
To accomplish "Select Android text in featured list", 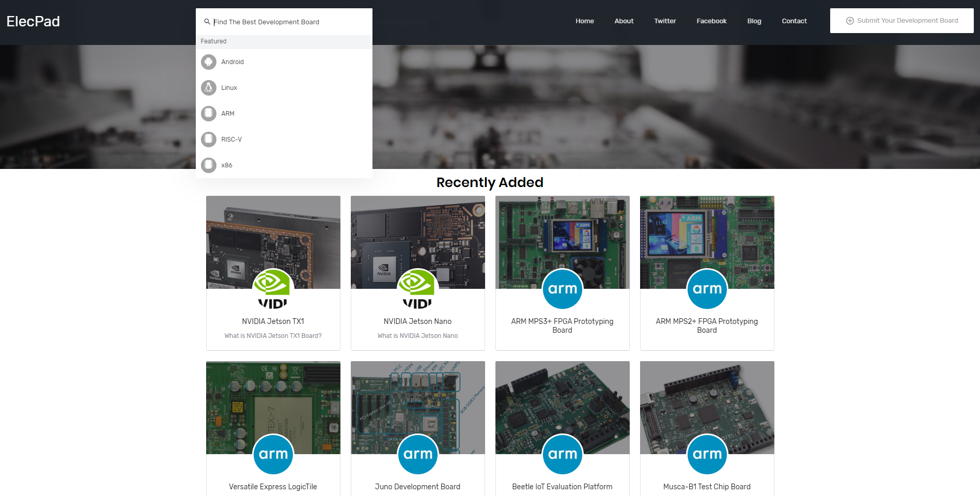I will pos(232,62).
